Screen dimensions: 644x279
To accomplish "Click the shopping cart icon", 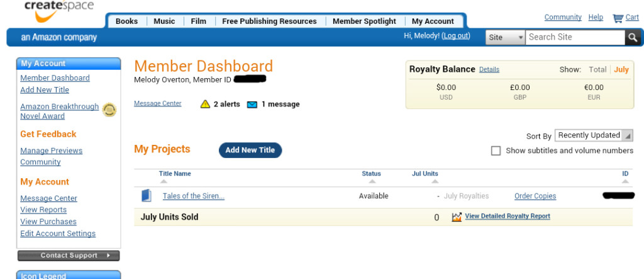I will [618, 18].
